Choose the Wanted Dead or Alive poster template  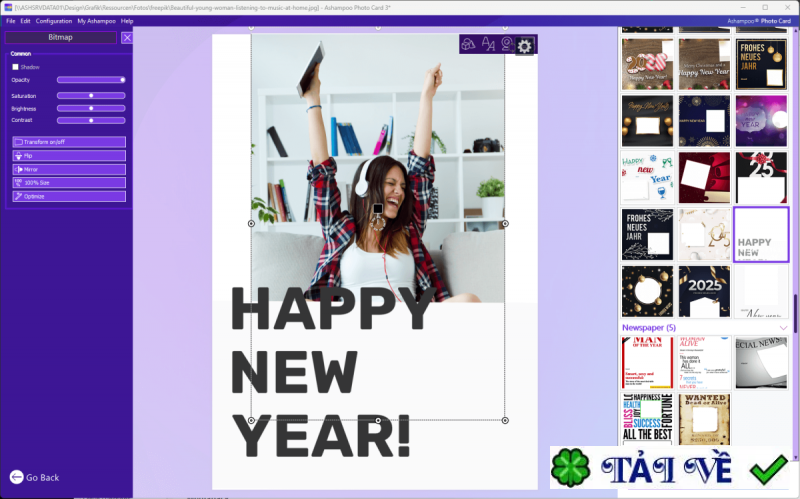click(704, 418)
